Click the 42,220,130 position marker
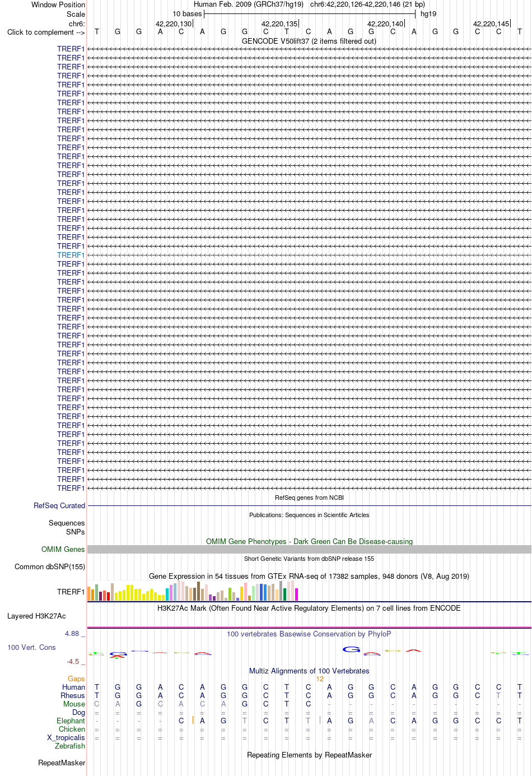 (174, 24)
